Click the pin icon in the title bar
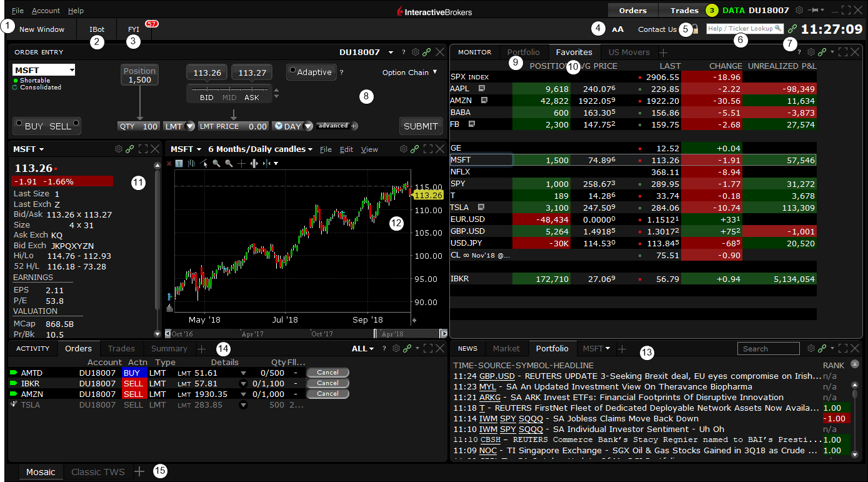The width and height of the screenshot is (868, 482). tap(814, 11)
